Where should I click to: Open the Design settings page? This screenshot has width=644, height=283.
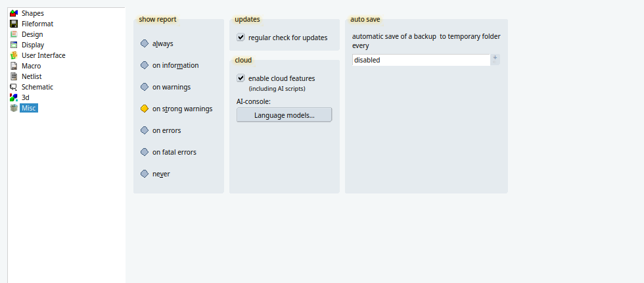[32, 34]
